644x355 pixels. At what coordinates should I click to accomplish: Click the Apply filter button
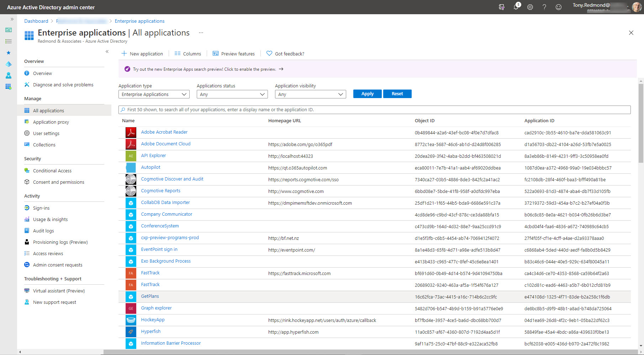(x=368, y=94)
